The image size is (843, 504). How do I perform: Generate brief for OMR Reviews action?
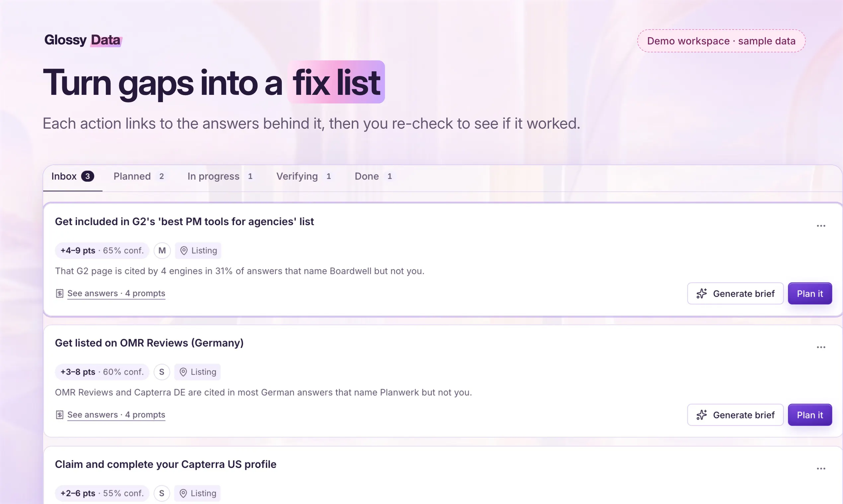tap(735, 415)
